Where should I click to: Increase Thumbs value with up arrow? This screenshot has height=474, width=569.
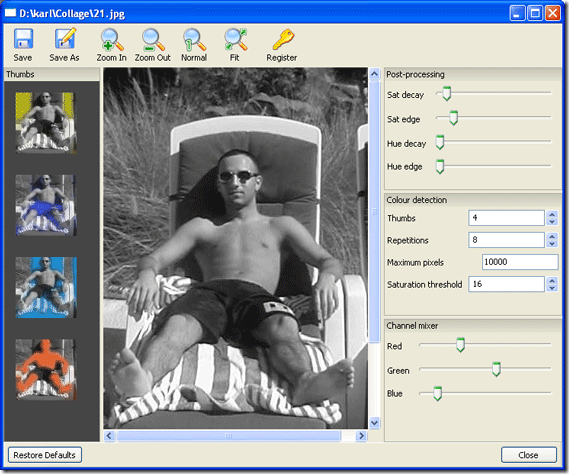pos(552,214)
